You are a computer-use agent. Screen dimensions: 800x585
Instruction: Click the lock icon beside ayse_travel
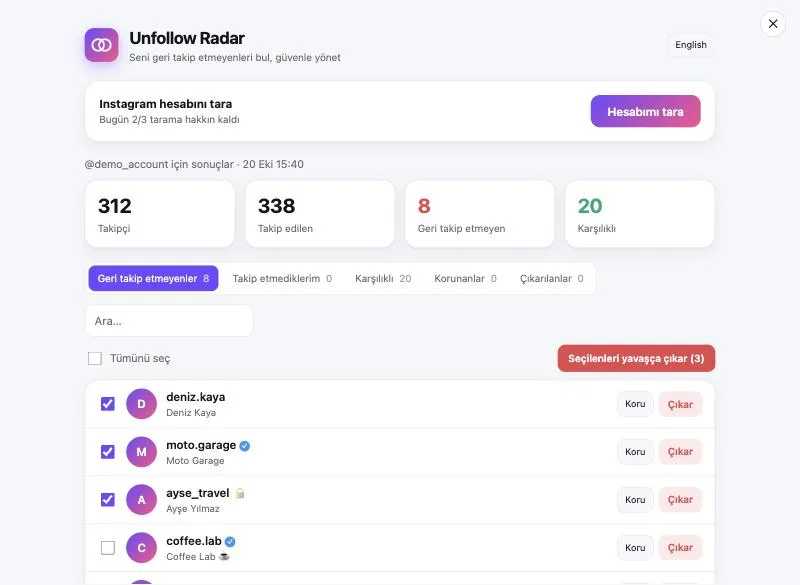(240, 493)
